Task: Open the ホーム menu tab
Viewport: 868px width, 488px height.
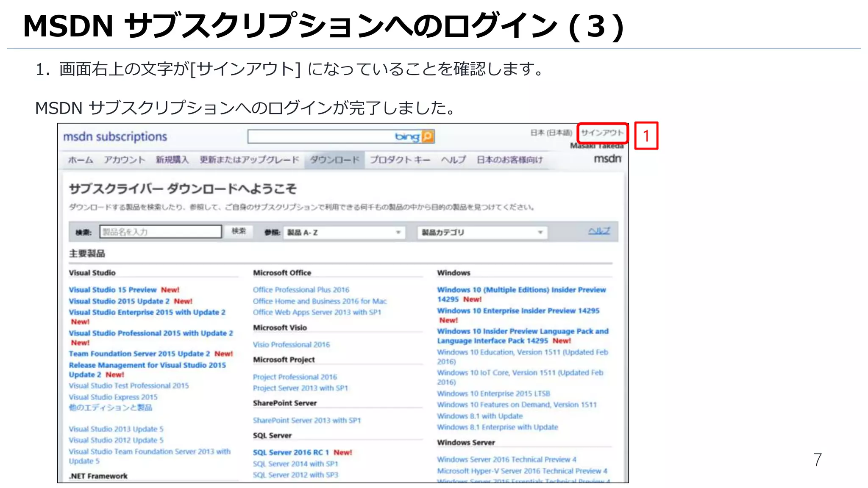Action: pyautogui.click(x=81, y=160)
